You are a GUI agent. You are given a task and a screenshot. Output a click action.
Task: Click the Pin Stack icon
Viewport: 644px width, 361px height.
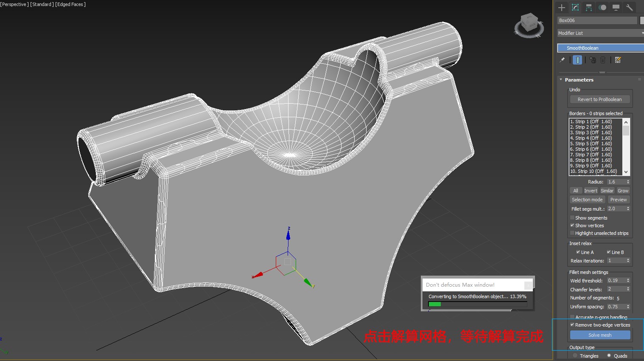click(562, 60)
